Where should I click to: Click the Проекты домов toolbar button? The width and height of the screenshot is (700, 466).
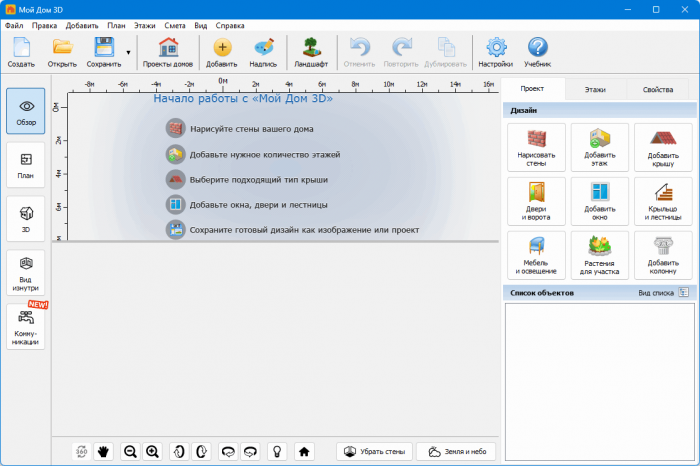168,51
